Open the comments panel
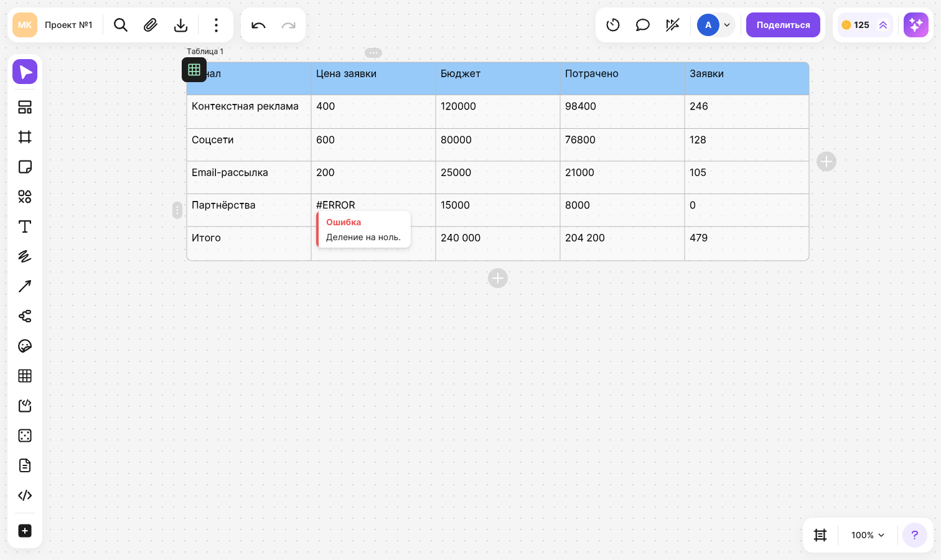The height and width of the screenshot is (560, 941). [x=643, y=25]
